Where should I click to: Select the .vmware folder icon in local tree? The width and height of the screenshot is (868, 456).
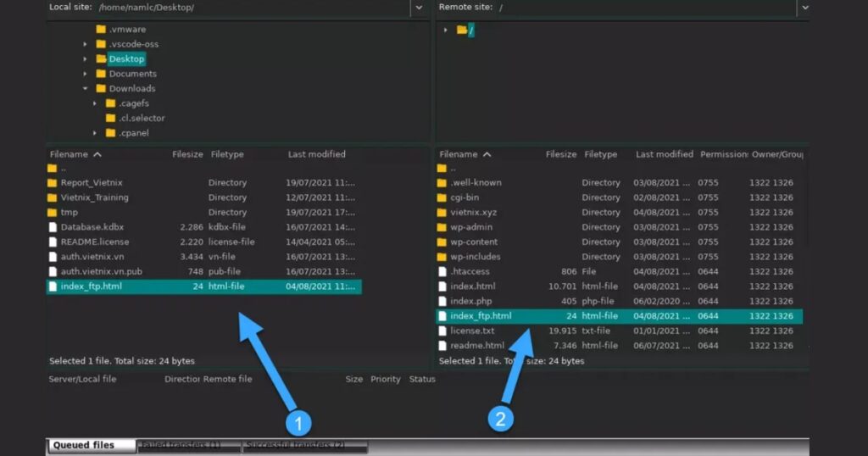pos(101,30)
